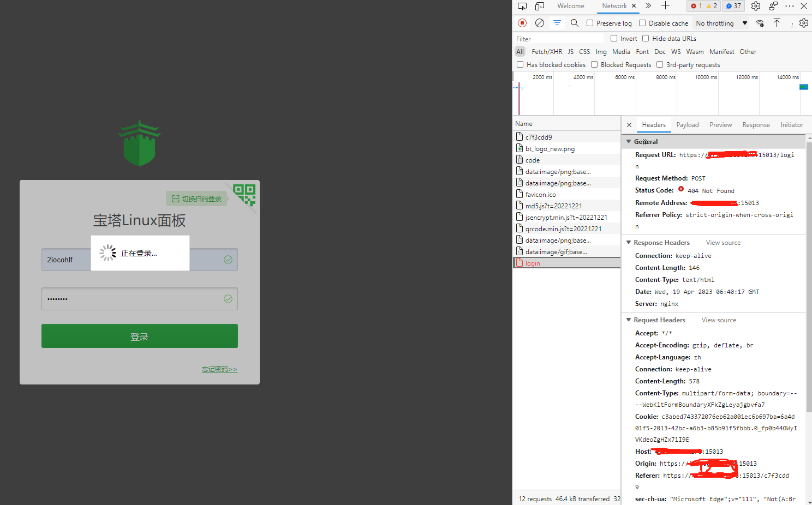Open the DevTools feedback icon
Viewport: 812px width, 505px height.
(773, 6)
